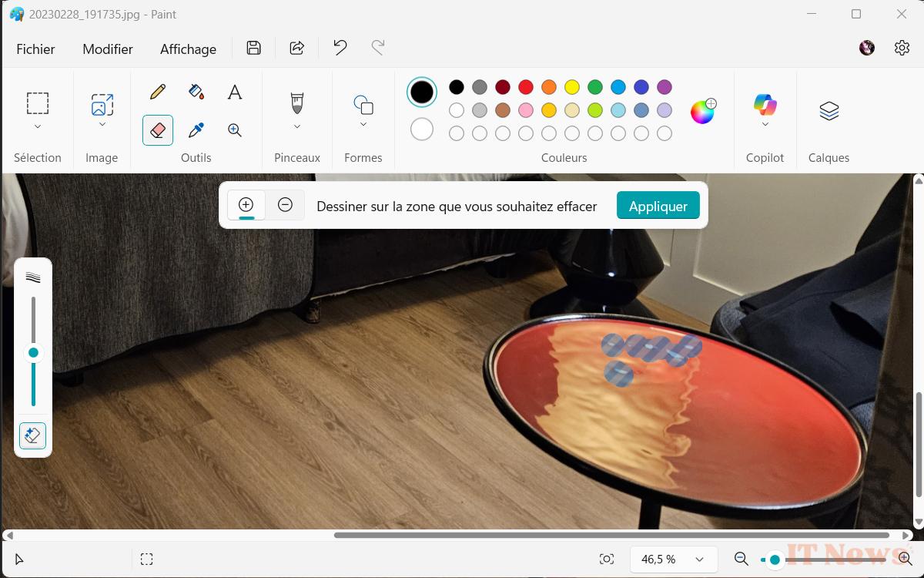Pick the red color swatch
The image size is (924, 578).
526,87
